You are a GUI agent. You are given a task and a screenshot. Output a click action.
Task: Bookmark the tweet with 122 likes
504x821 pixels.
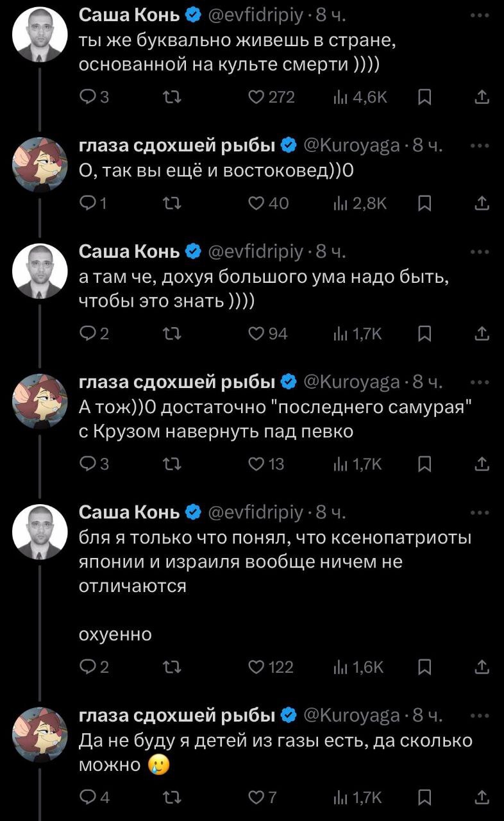[x=424, y=668]
